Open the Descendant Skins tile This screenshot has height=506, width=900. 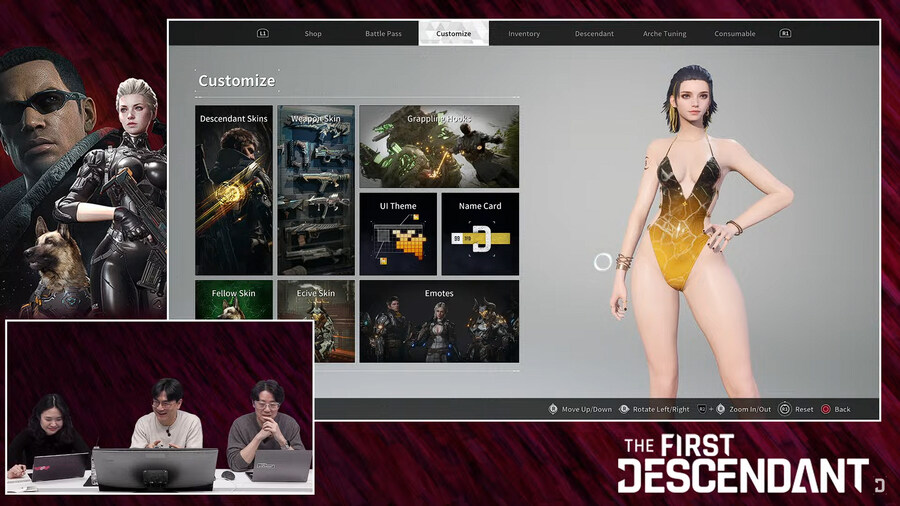(x=233, y=190)
